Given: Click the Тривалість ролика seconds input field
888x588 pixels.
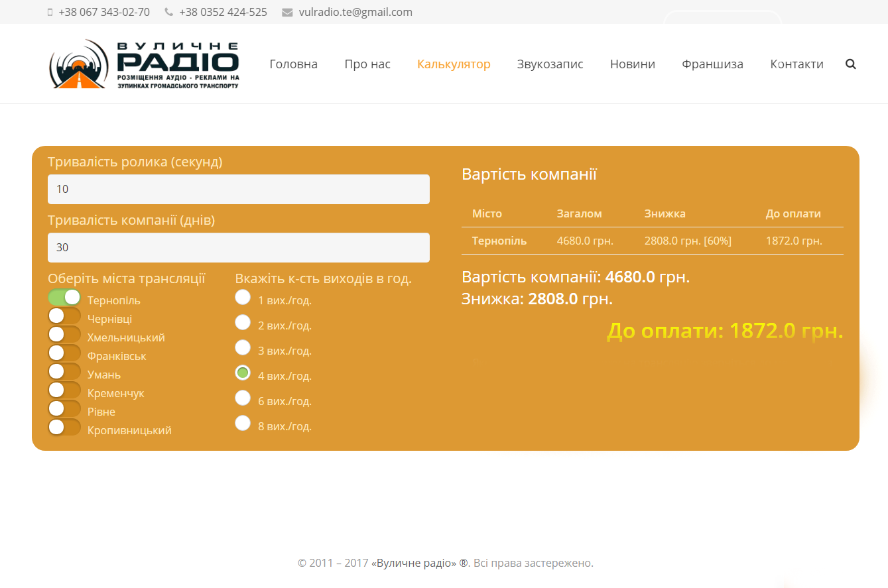Looking at the screenshot, I should 239,189.
